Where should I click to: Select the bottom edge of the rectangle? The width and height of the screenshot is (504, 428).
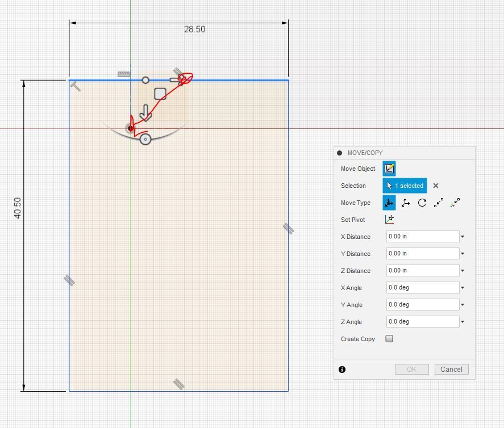[179, 391]
